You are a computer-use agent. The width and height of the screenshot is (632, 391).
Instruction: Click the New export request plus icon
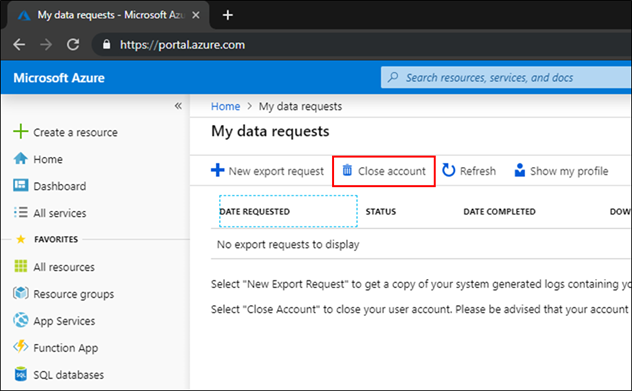click(x=218, y=170)
